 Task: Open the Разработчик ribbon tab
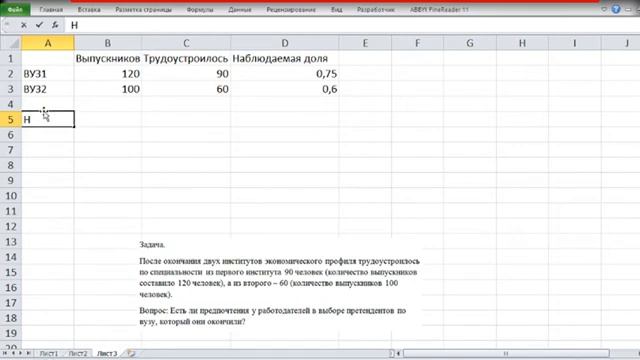[376, 9]
